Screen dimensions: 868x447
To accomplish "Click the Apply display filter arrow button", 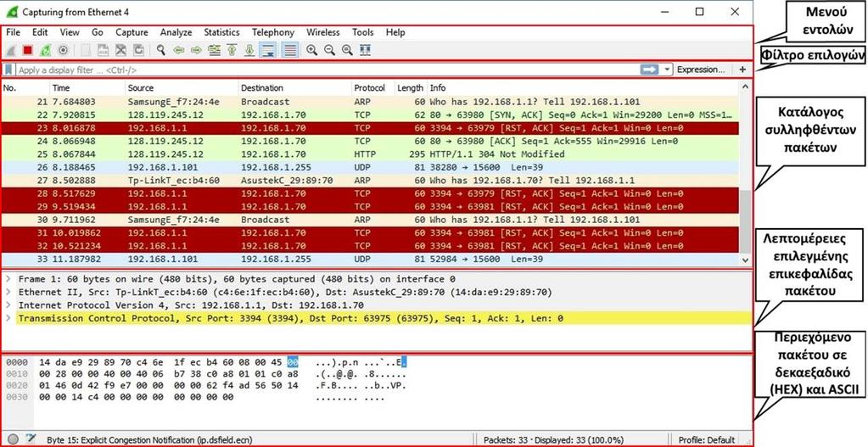I will (x=649, y=70).
